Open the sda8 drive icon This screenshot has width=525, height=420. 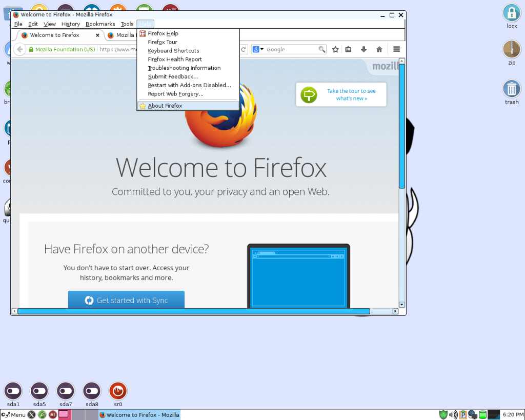coord(92,394)
